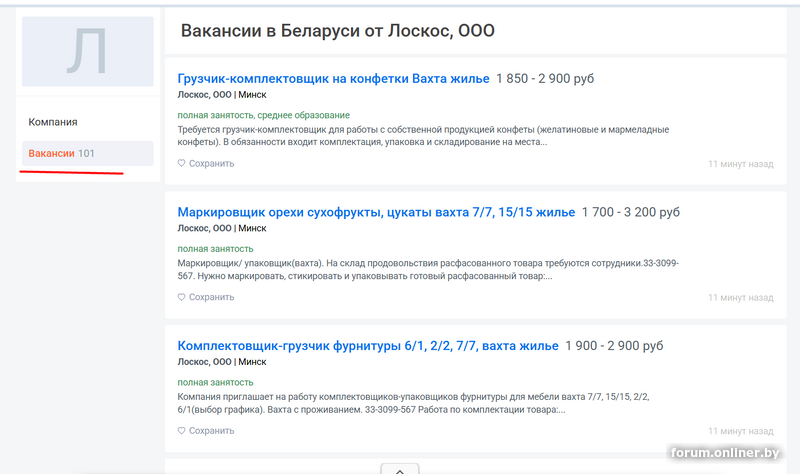Open the Маркировщик орехи сухофрукты vacancy title
This screenshot has width=800, height=474.
click(376, 212)
